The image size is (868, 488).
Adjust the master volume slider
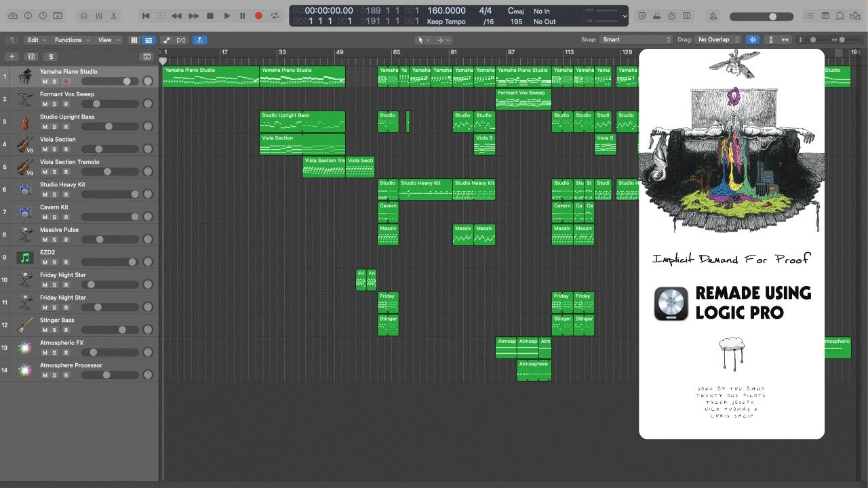(762, 16)
